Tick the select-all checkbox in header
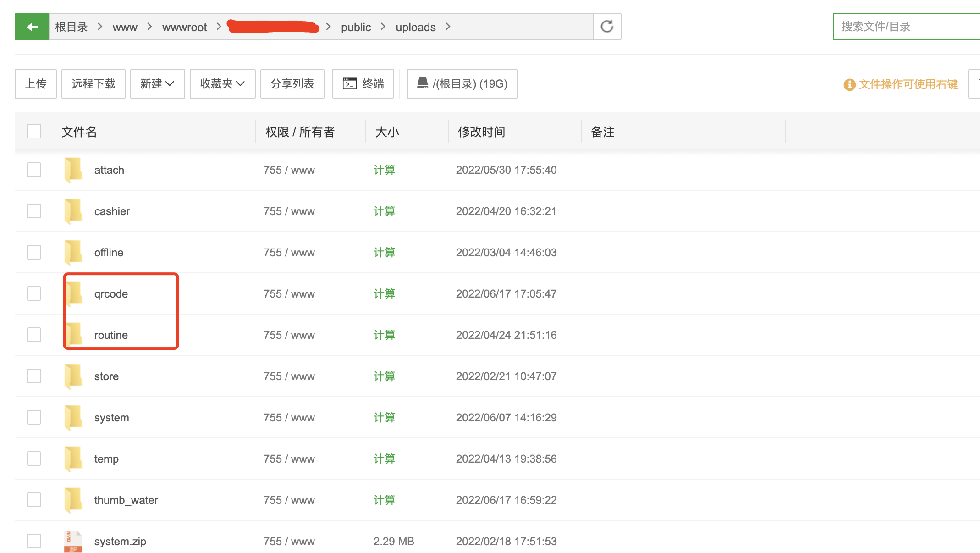Viewport: 980px width, 553px height. [34, 132]
